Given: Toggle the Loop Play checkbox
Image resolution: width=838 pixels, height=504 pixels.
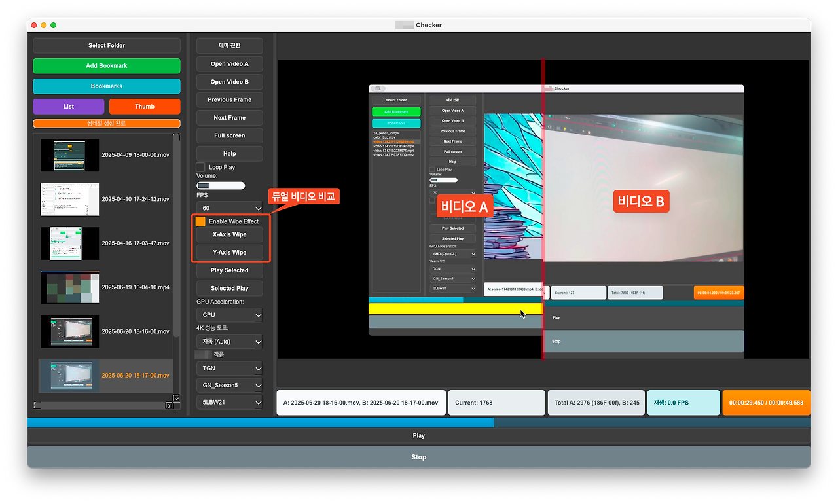Looking at the screenshot, I should [201, 168].
